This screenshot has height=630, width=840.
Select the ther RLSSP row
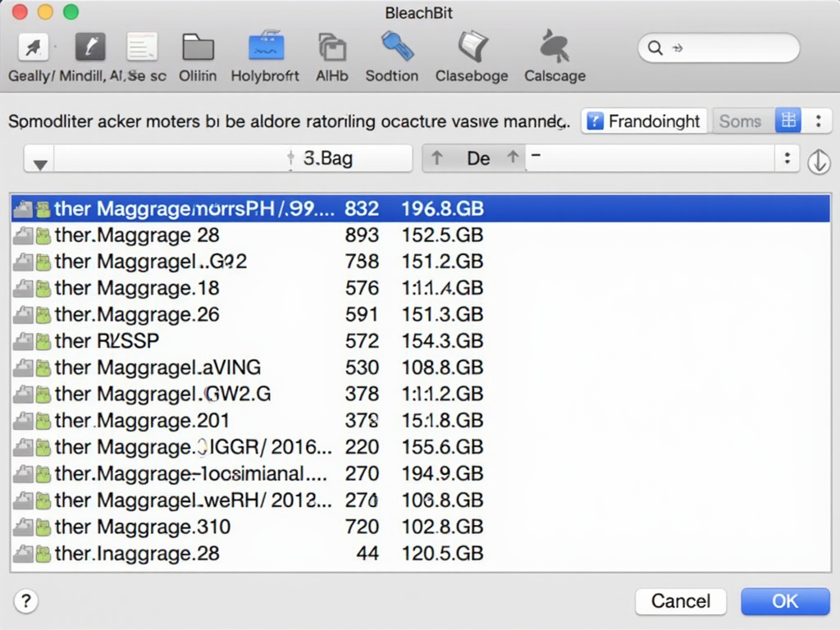click(x=421, y=341)
